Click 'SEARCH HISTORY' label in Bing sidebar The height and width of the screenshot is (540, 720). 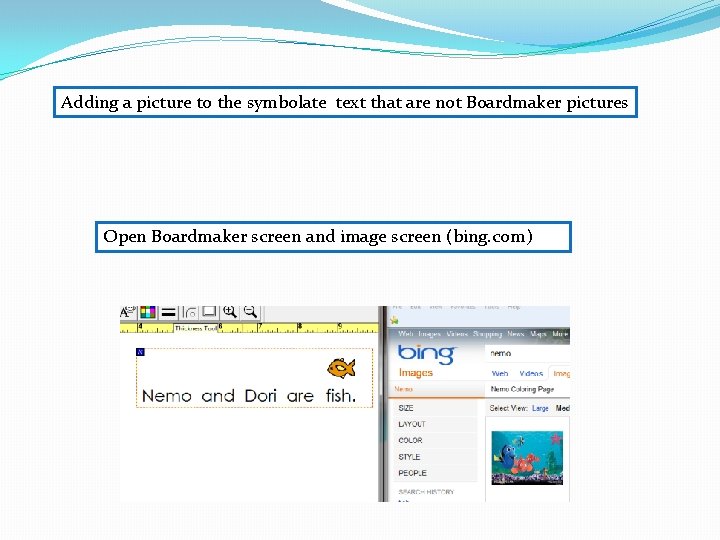click(426, 492)
